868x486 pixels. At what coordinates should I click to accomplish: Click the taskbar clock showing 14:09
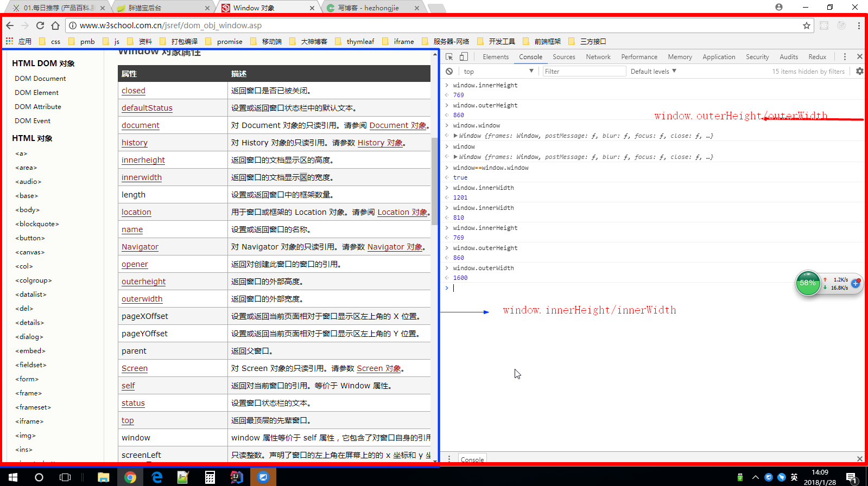pos(820,477)
